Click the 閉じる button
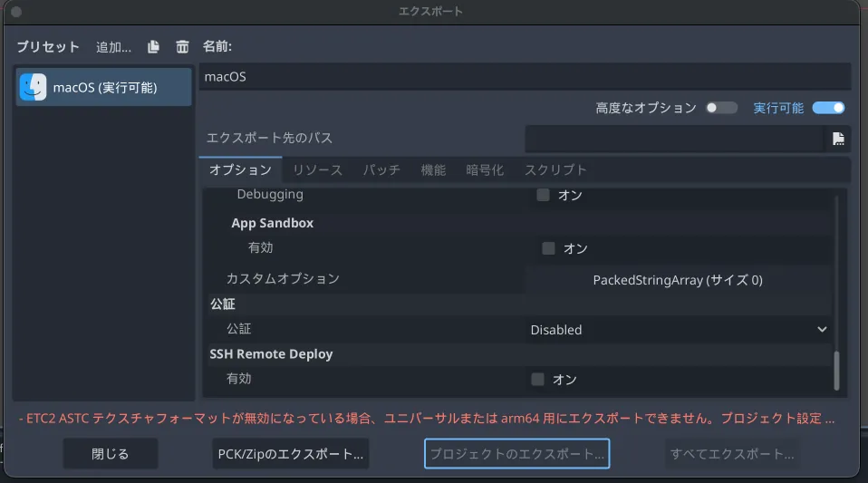The width and height of the screenshot is (868, 483). pos(111,454)
